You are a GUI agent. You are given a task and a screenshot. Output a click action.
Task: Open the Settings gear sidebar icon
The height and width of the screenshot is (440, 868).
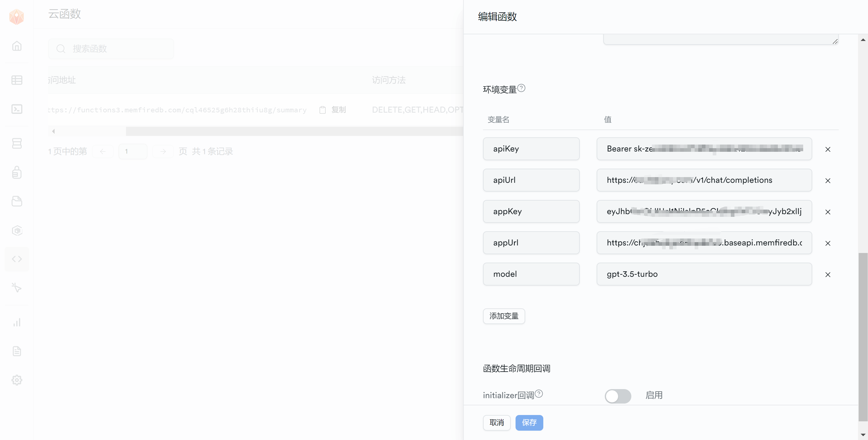click(17, 380)
